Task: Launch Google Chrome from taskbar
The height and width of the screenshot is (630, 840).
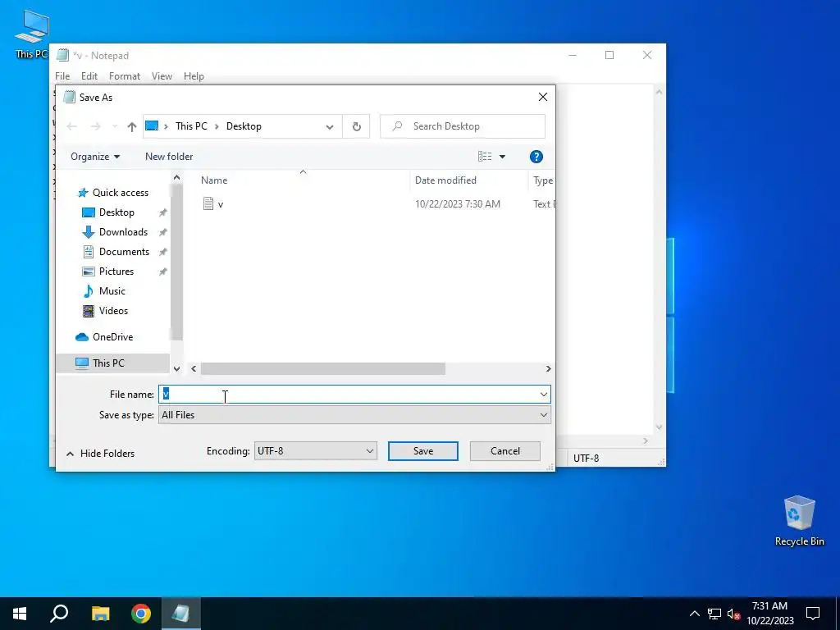Action: click(x=141, y=614)
